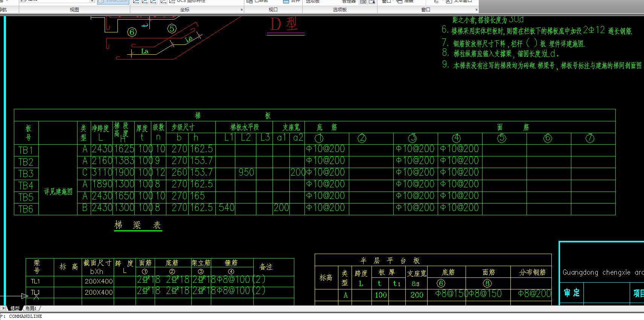
Task: Open the 窗口 panel dialog launcher arrow
Action: click(x=476, y=10)
